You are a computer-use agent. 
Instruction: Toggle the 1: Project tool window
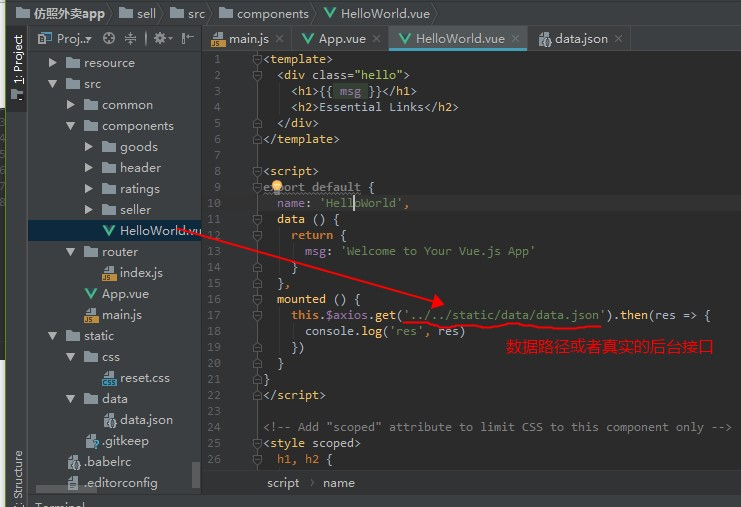[x=17, y=69]
